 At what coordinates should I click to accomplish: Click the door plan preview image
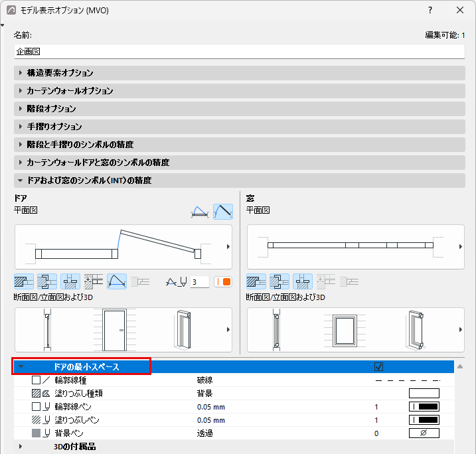(123, 247)
